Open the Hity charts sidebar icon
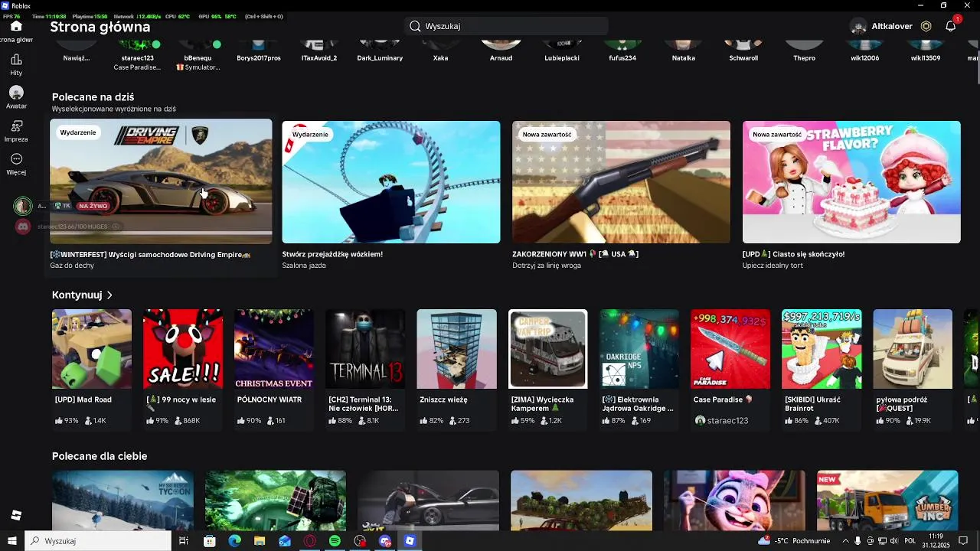 click(x=16, y=60)
